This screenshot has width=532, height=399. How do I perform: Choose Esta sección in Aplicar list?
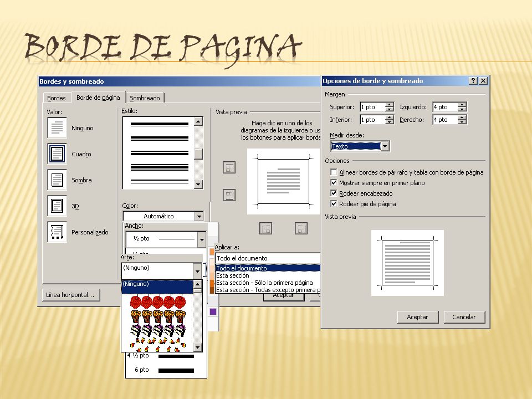tap(232, 275)
